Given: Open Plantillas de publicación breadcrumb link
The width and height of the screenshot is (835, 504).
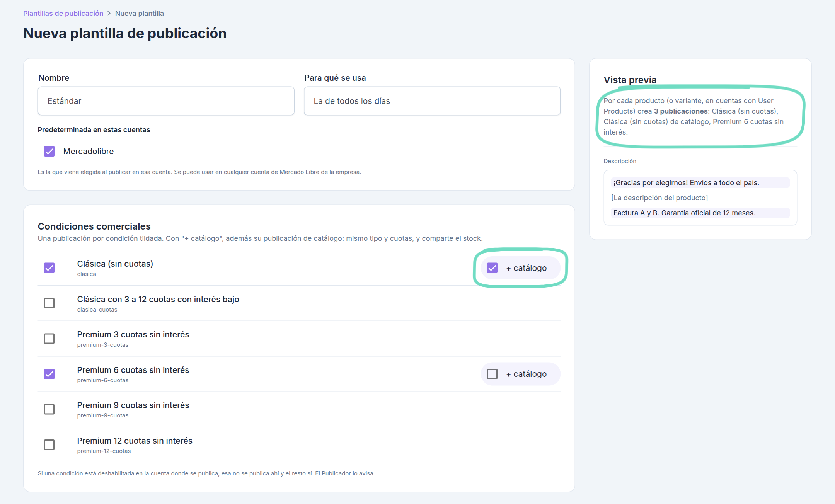Looking at the screenshot, I should (x=63, y=14).
